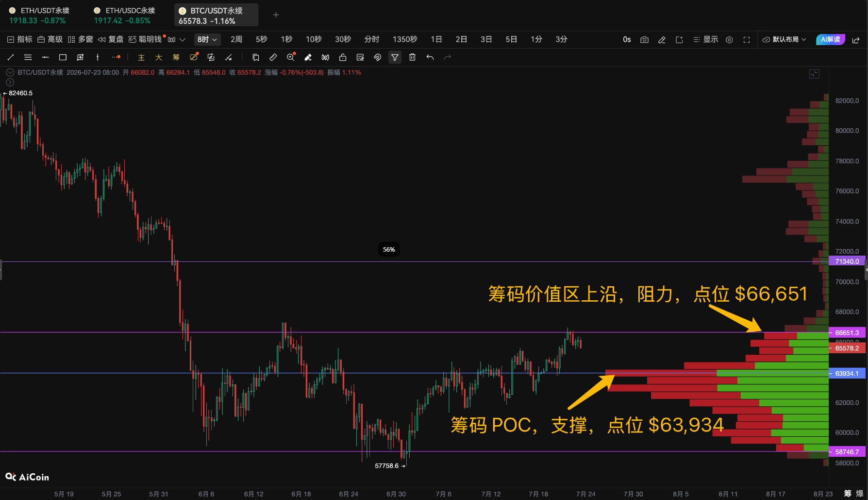Expand the indicator list arrow below legend
The height and width of the screenshot is (500, 868).
click(x=10, y=83)
